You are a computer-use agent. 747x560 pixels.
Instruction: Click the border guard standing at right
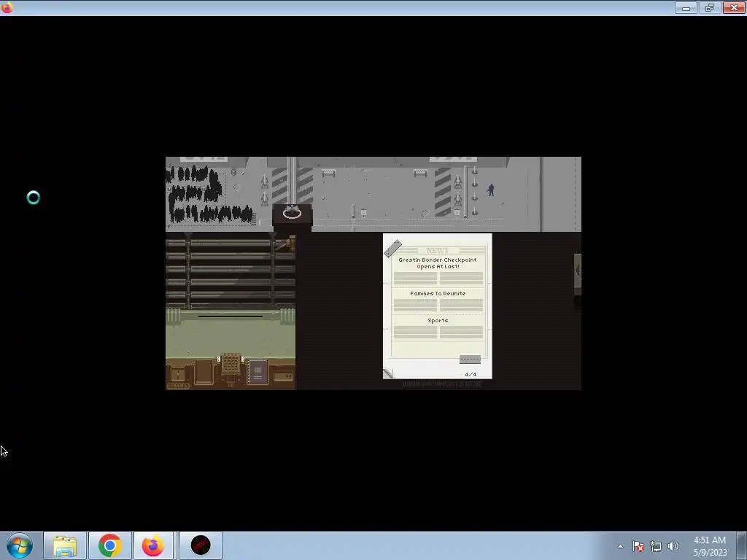(x=491, y=190)
